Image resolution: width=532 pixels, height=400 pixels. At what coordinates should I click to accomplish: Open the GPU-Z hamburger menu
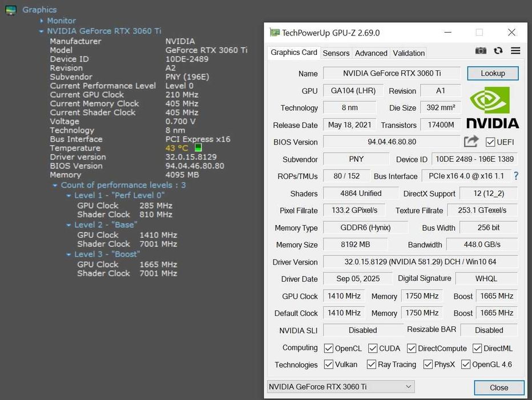pyautogui.click(x=515, y=51)
